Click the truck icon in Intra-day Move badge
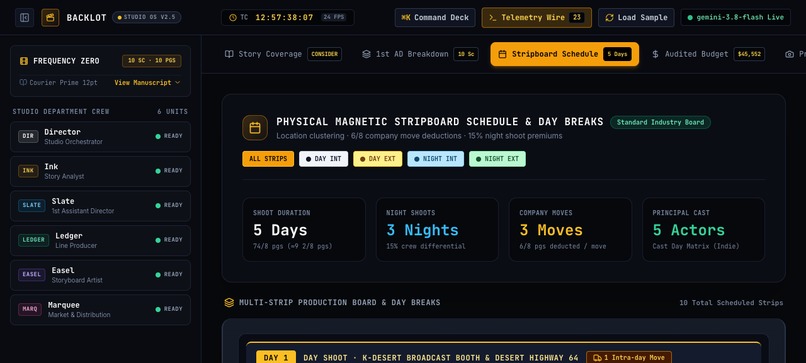The image size is (806, 363). (597, 358)
